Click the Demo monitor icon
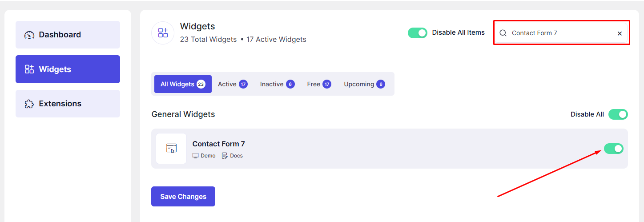 click(195, 156)
